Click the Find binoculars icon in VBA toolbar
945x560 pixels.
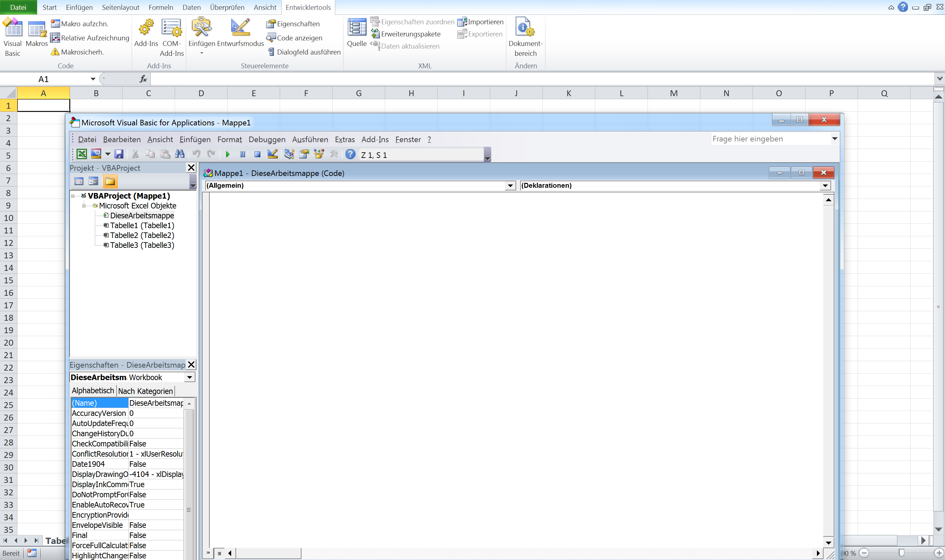click(180, 154)
